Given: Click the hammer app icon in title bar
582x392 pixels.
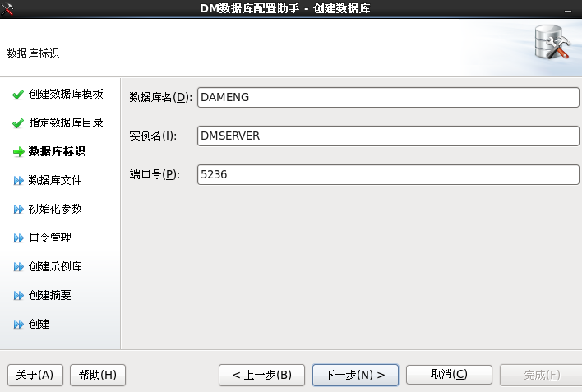Looking at the screenshot, I should [x=7, y=9].
